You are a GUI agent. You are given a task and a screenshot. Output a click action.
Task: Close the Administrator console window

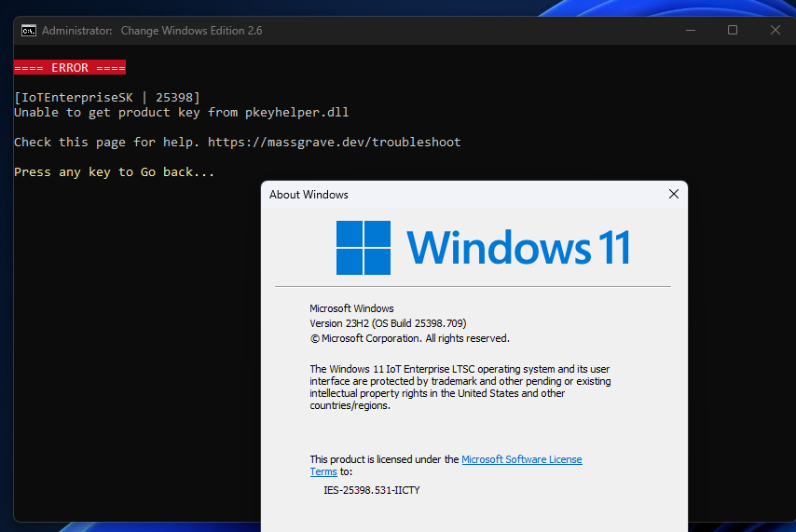click(775, 31)
